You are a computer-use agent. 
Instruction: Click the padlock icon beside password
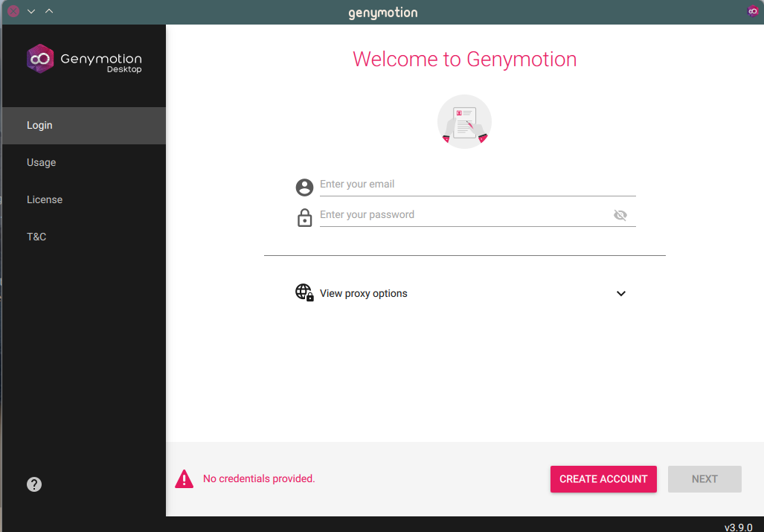304,218
